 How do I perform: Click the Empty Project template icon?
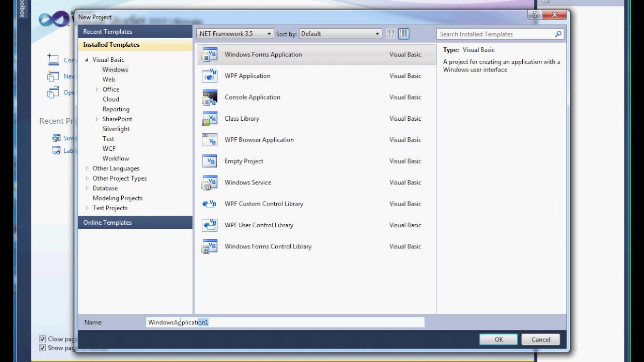click(x=209, y=161)
